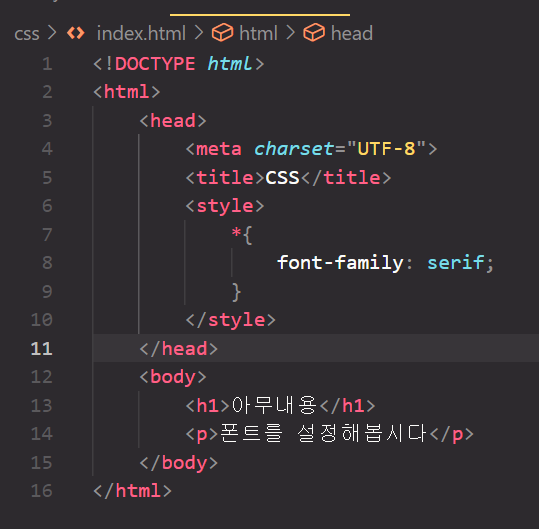
Task: Select the head breadcrumb segment
Action: [352, 33]
